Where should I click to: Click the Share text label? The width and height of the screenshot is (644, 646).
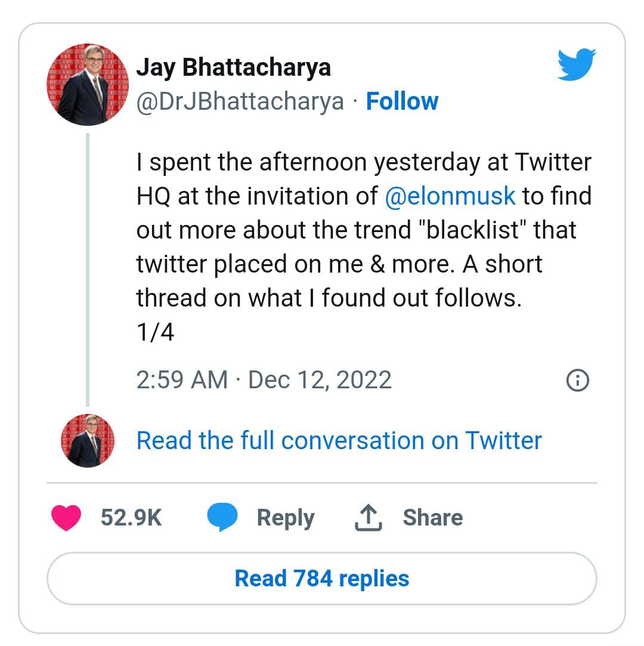click(432, 517)
